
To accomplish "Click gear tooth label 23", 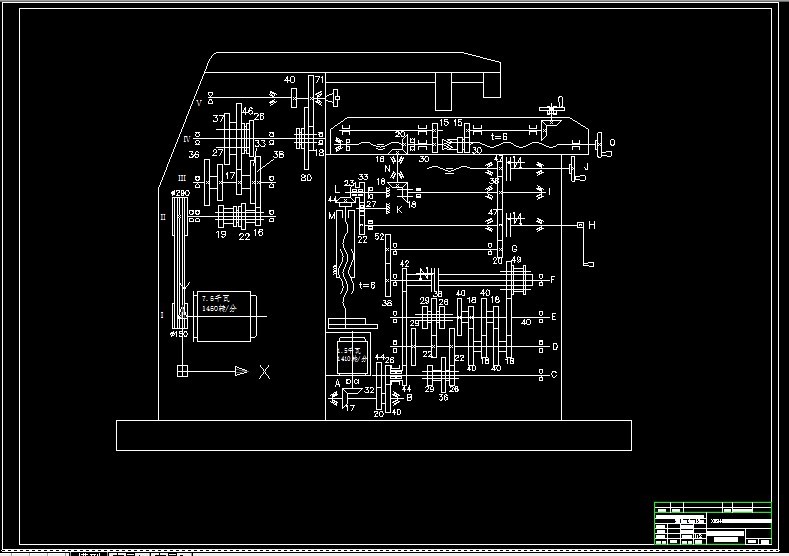I will click(349, 184).
